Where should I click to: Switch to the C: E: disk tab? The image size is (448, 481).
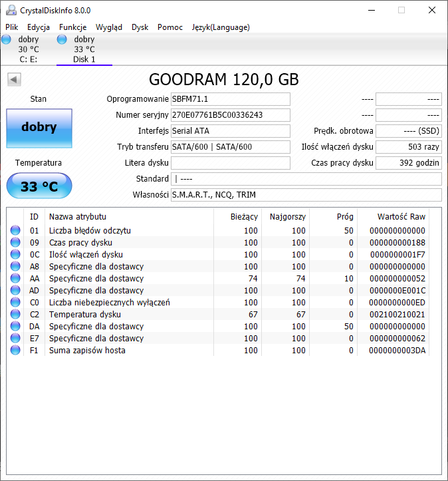28,49
